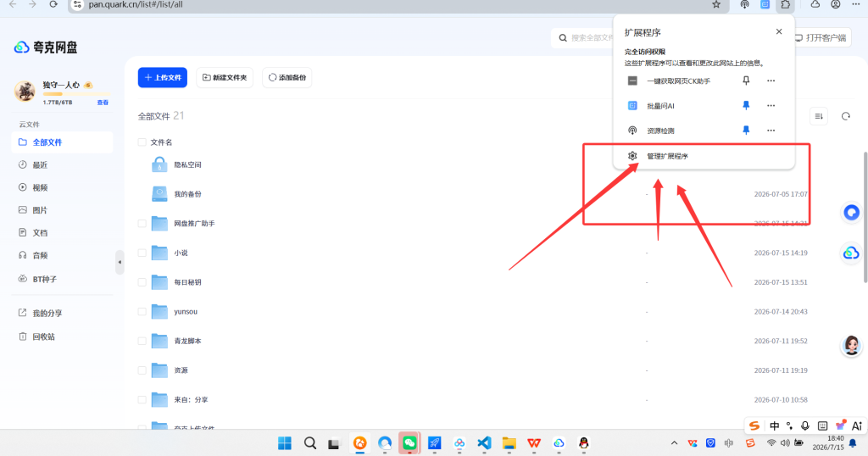Open the yunsou folder

click(186, 312)
